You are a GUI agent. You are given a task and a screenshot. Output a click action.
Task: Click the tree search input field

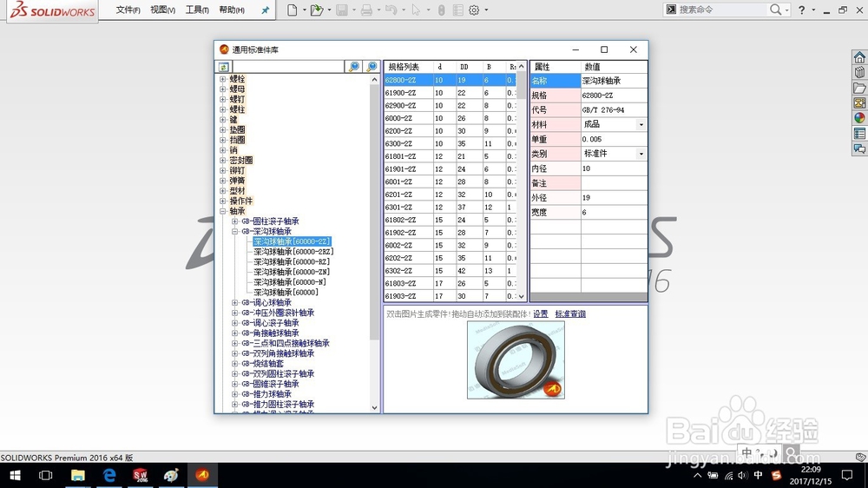pyautogui.click(x=288, y=67)
